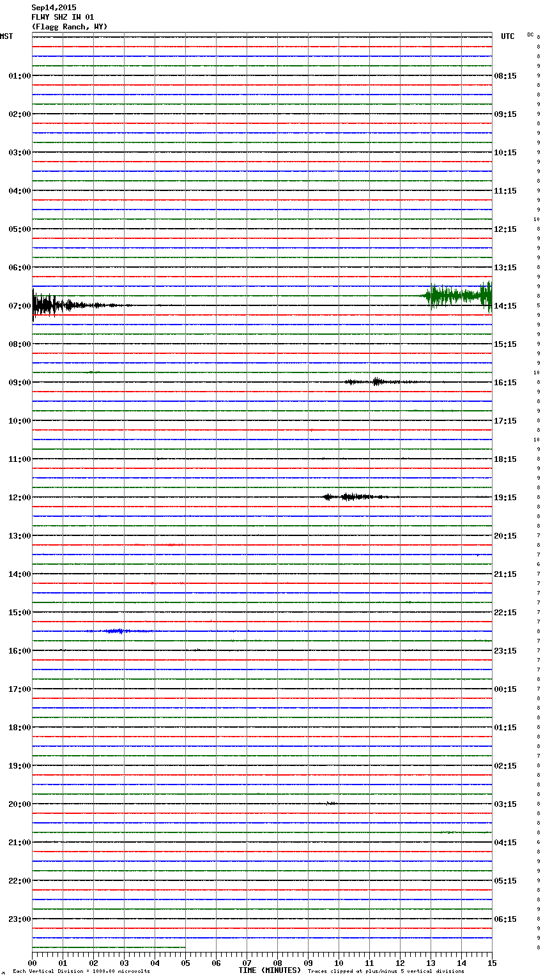543x980 pixels.
Task: Click the '23:00' MST row label
Action: (20, 919)
